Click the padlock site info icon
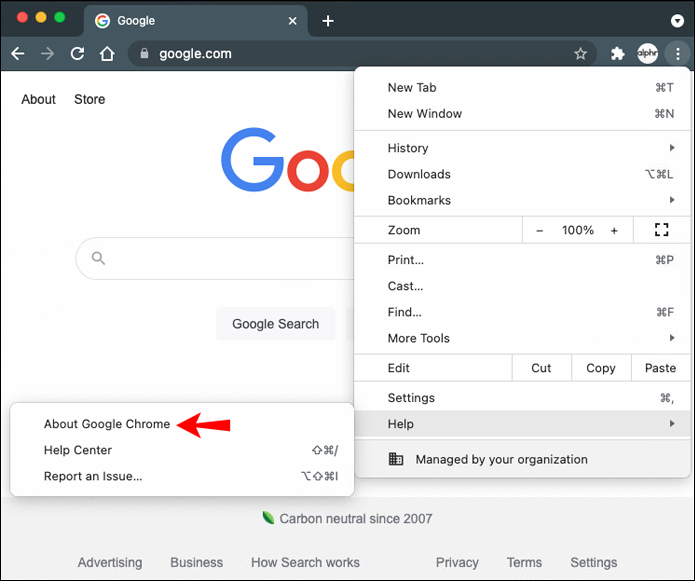695x581 pixels. click(144, 54)
